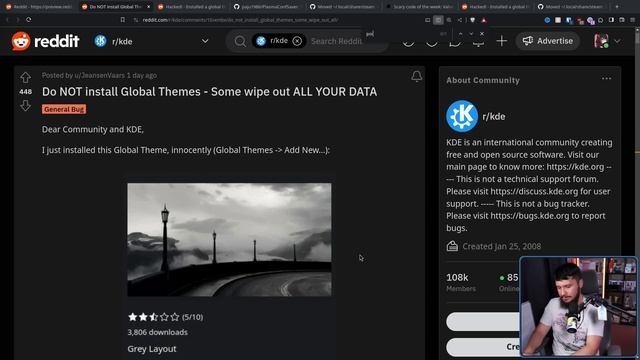Screen dimensions: 640x360
Task: Bookmark this page
Action: click(122, 20)
